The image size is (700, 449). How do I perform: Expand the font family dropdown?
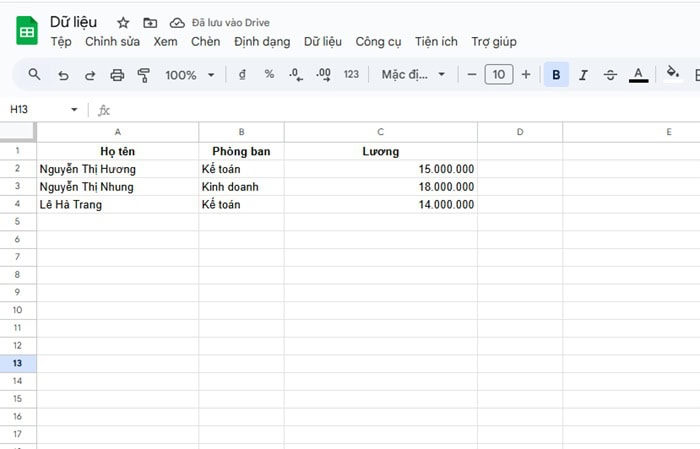[413, 75]
